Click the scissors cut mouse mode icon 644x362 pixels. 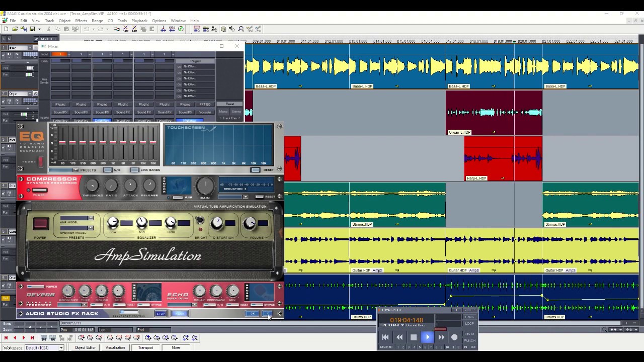pos(214,29)
